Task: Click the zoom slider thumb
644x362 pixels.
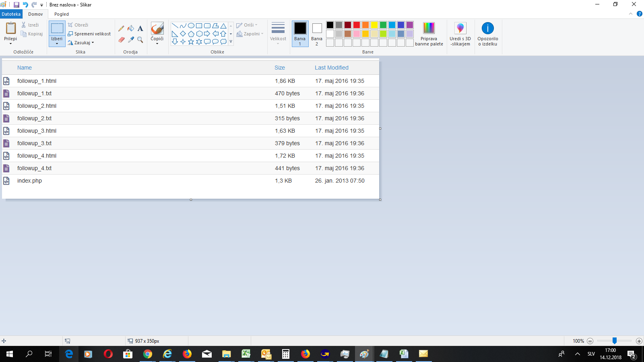Action: [x=615, y=341]
